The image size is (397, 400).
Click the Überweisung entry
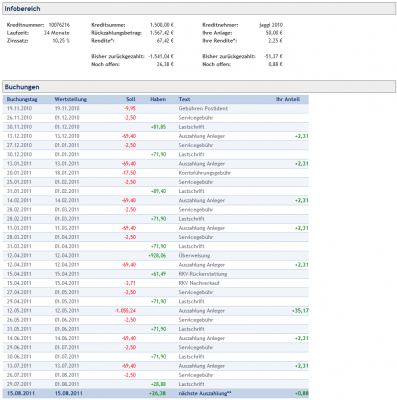(194, 256)
